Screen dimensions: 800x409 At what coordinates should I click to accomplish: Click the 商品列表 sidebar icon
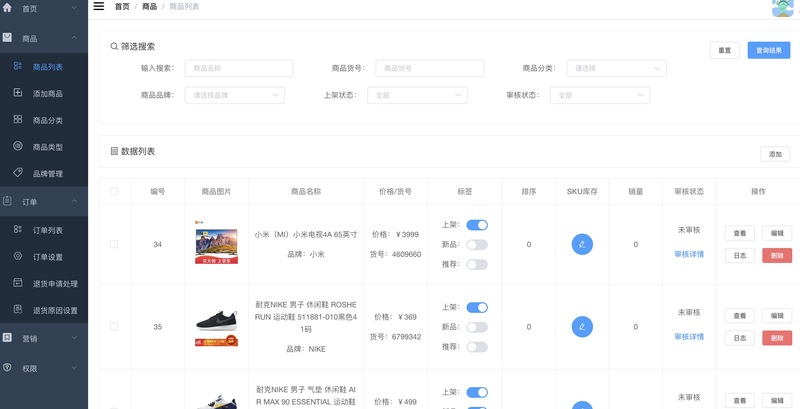click(x=18, y=66)
